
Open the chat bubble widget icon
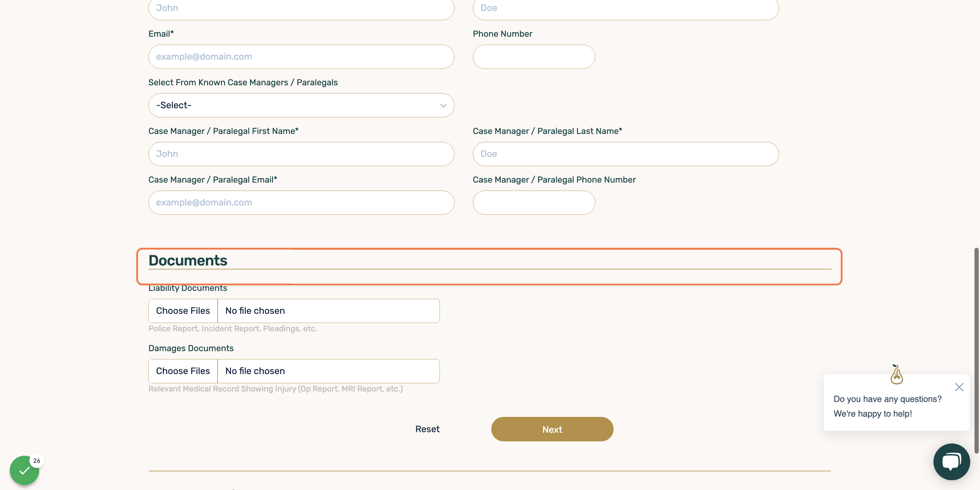click(952, 462)
